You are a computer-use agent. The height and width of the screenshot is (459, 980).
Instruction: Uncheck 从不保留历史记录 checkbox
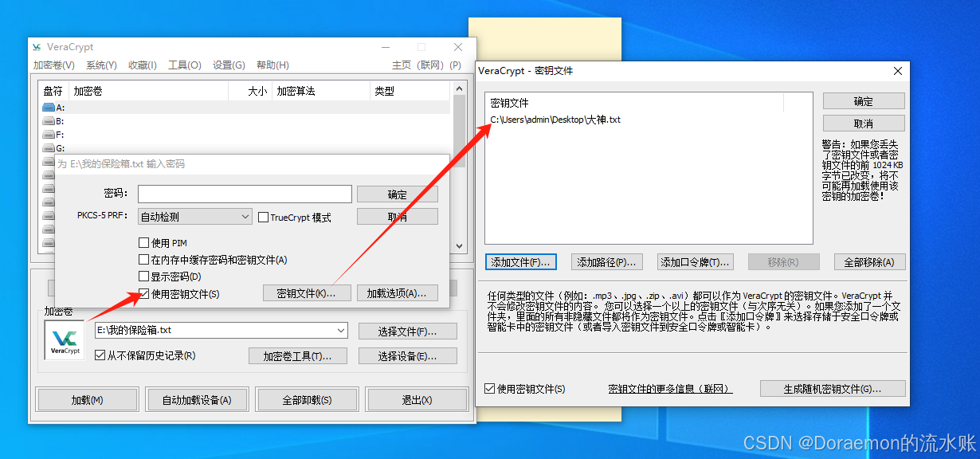point(100,355)
